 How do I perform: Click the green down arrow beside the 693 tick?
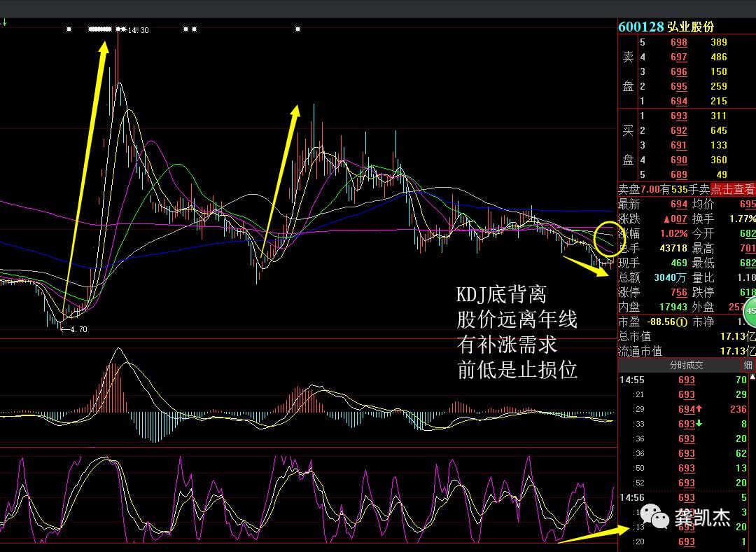click(698, 424)
